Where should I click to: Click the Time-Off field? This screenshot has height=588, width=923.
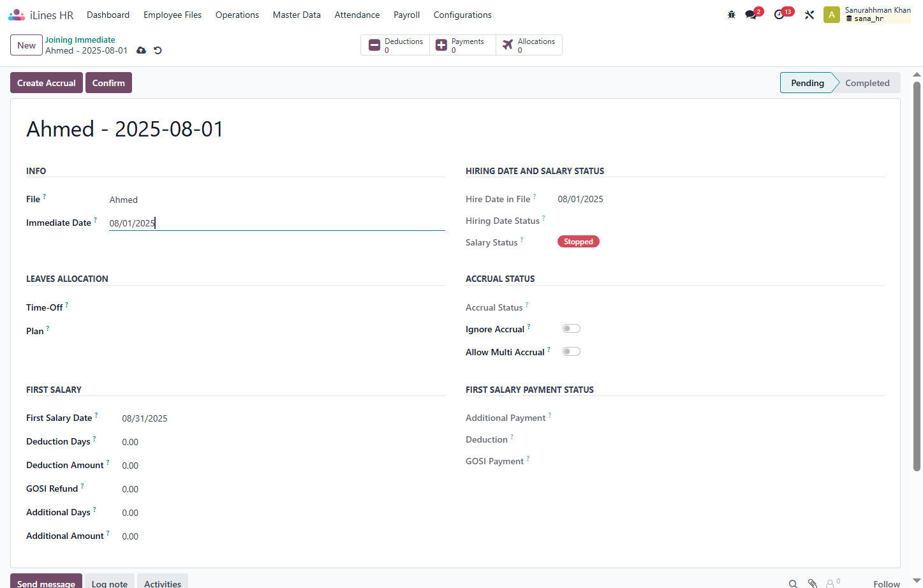(277, 307)
